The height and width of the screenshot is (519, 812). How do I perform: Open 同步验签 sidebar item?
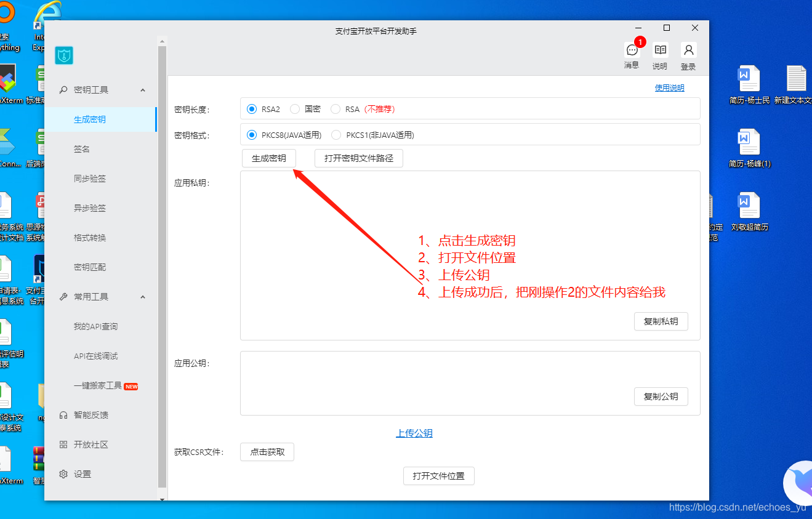(100, 179)
